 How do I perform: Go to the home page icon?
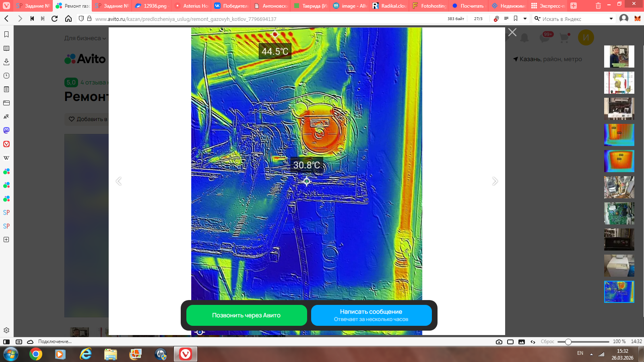pos(68,19)
